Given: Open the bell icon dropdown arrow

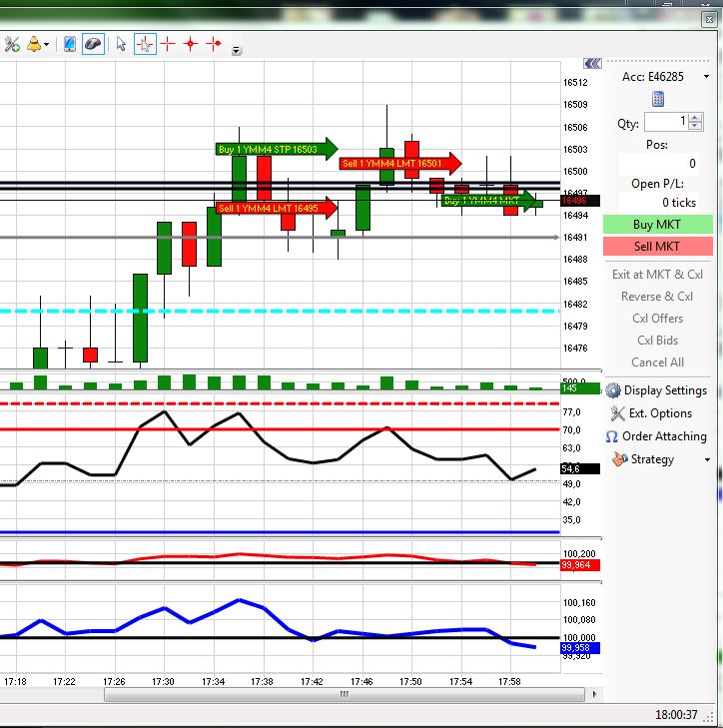Looking at the screenshot, I should [47, 45].
